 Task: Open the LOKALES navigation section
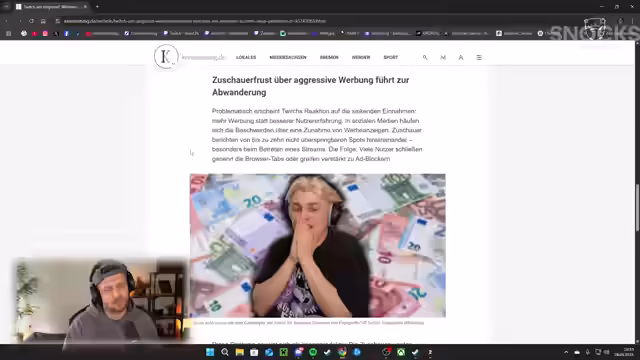[x=246, y=58]
